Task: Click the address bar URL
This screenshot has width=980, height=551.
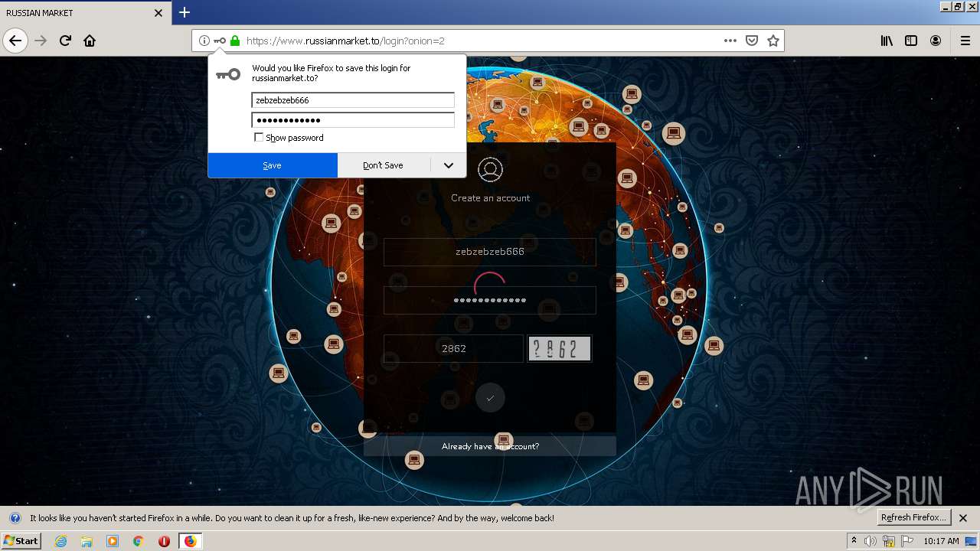Action: (x=345, y=41)
